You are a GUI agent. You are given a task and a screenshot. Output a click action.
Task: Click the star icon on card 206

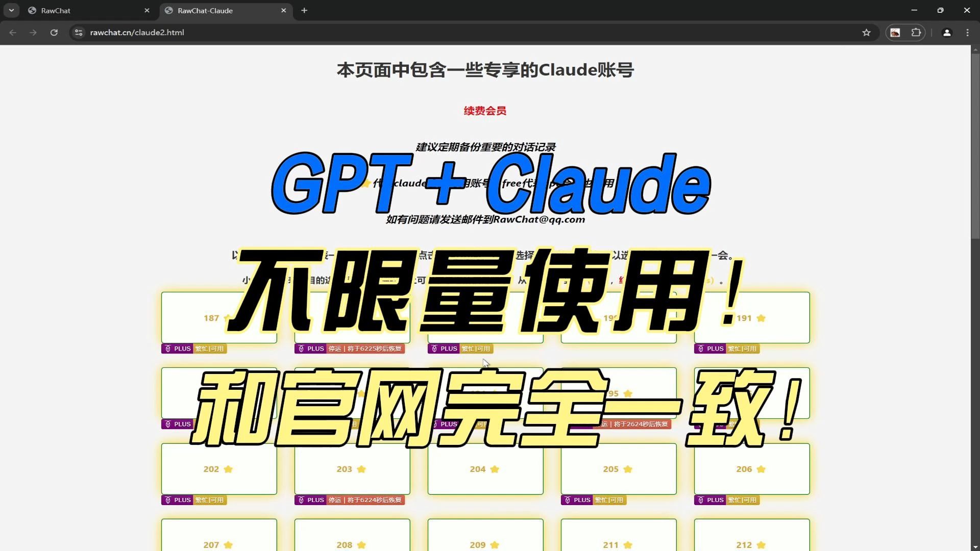tap(761, 469)
